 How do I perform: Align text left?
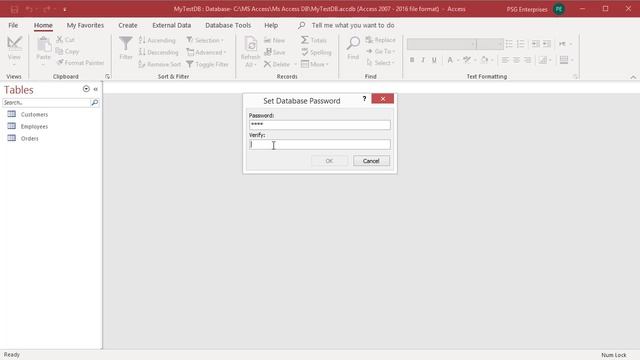tap(505, 60)
